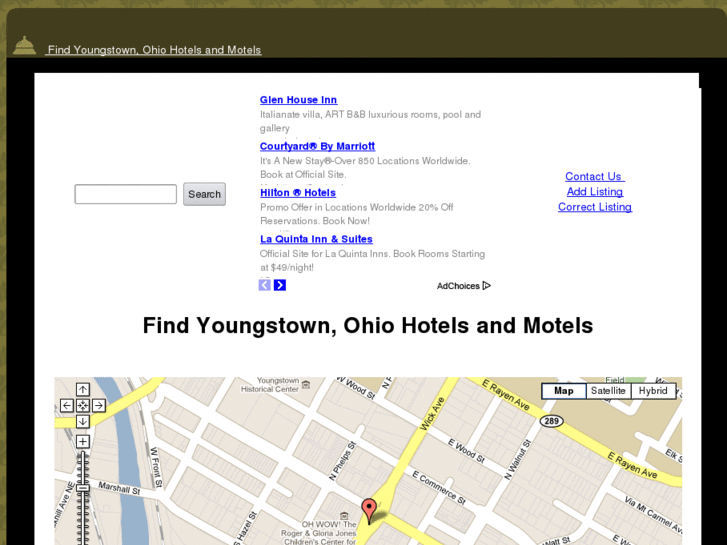Click the Wick Ave street label
Screen dimensions: 727x545
pyautogui.click(x=432, y=414)
